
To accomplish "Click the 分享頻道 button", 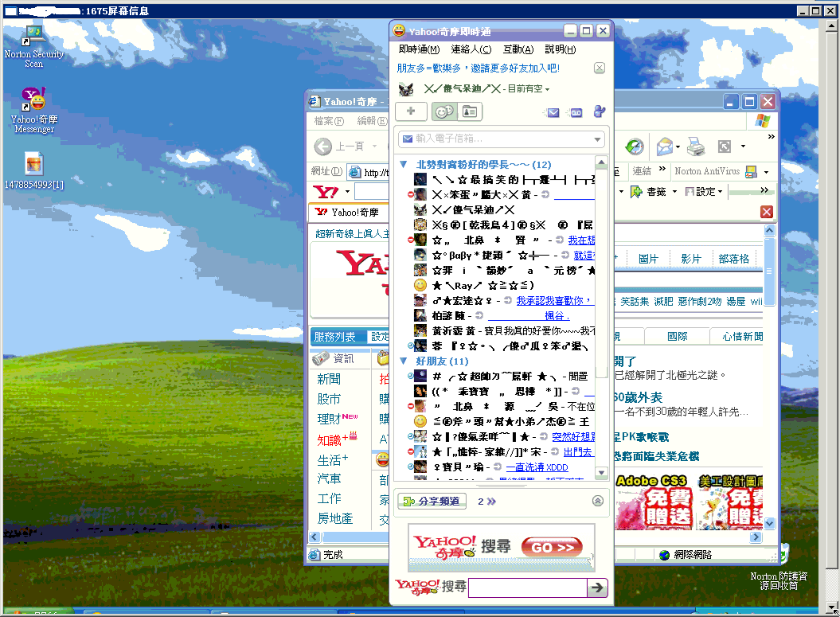I will 432,502.
